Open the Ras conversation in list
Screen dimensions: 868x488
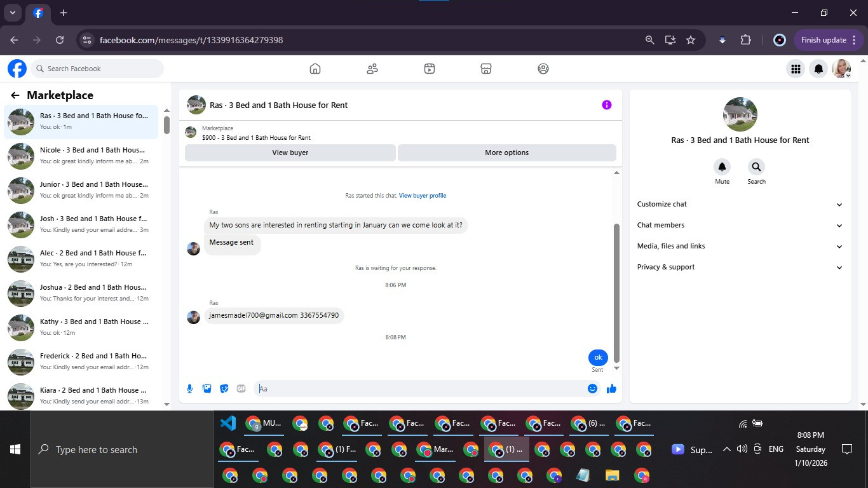click(81, 121)
